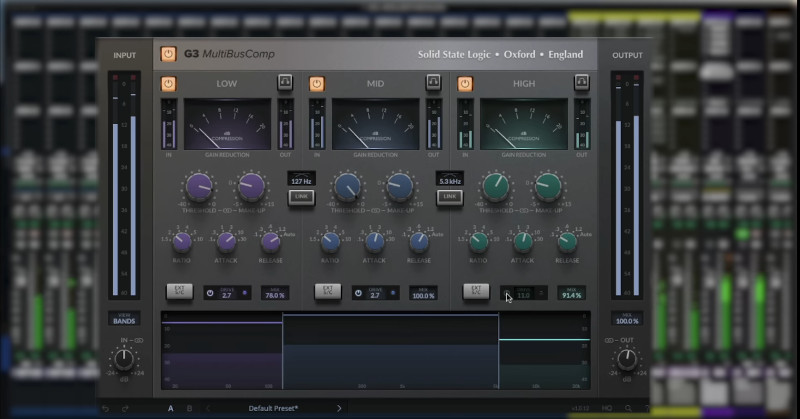The height and width of the screenshot is (419, 800).
Task: Click the MID band Release knob
Action: (x=419, y=242)
